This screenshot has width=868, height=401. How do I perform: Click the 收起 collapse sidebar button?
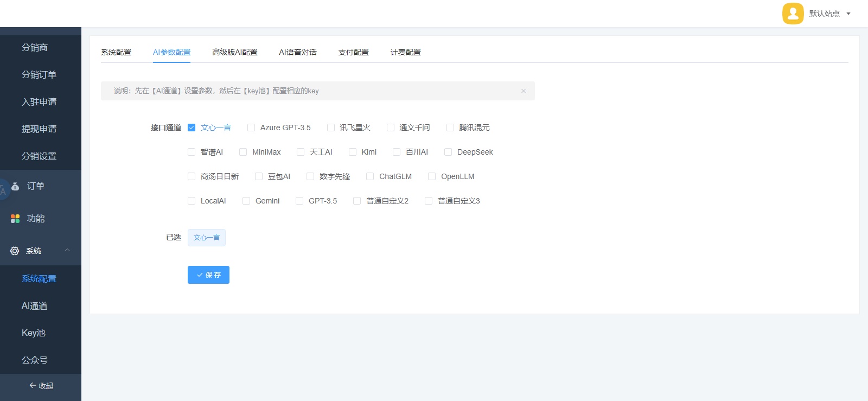click(41, 386)
